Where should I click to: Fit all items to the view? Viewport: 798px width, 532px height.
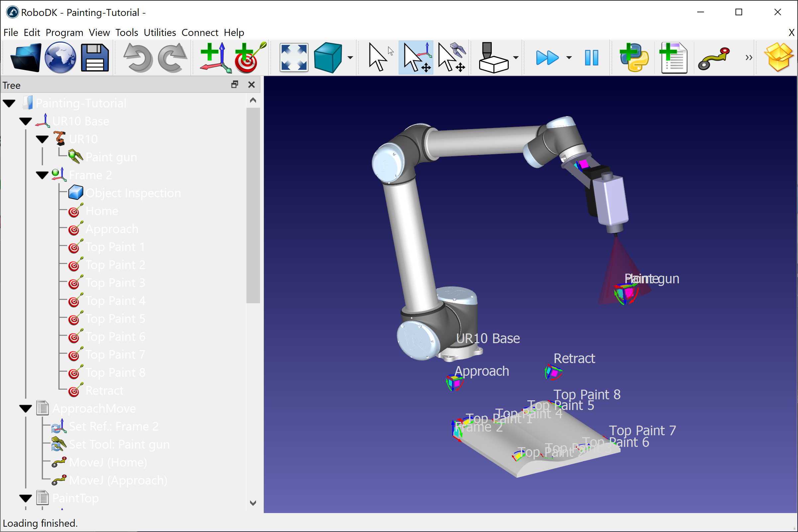(294, 58)
